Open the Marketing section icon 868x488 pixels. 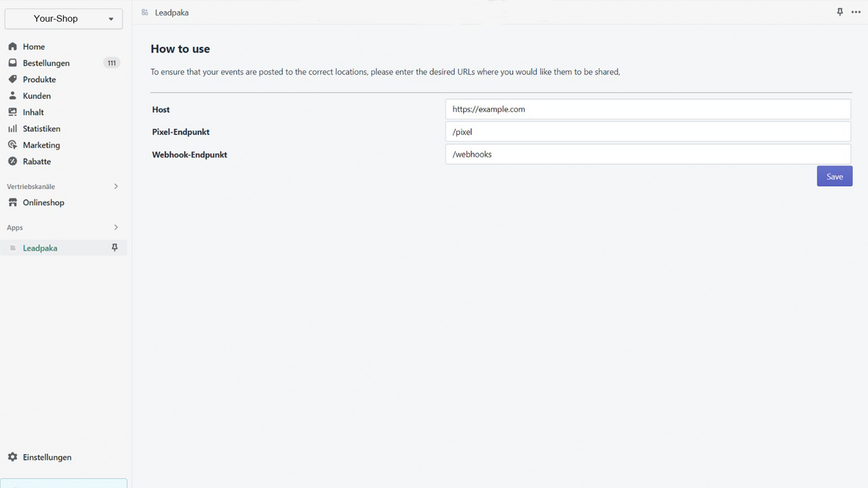click(x=12, y=144)
